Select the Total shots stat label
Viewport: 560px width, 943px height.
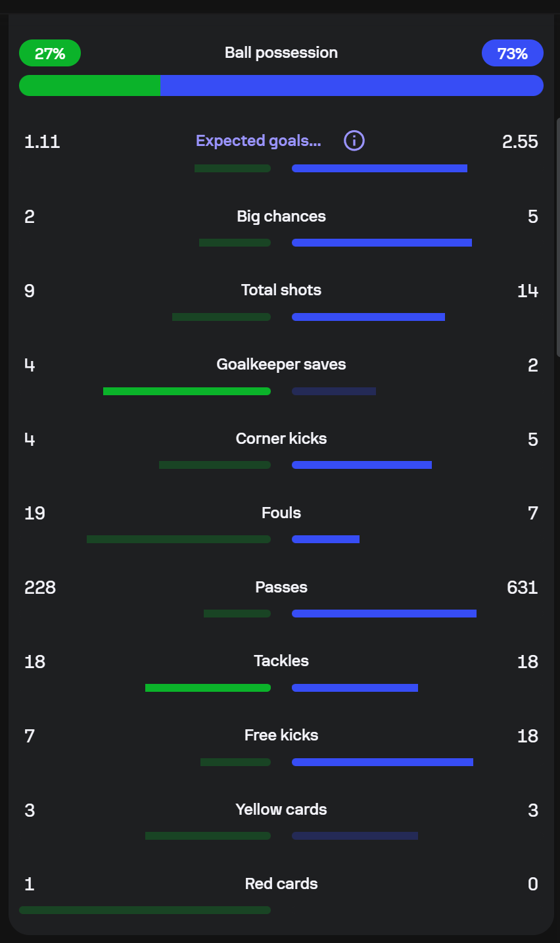pyautogui.click(x=281, y=290)
